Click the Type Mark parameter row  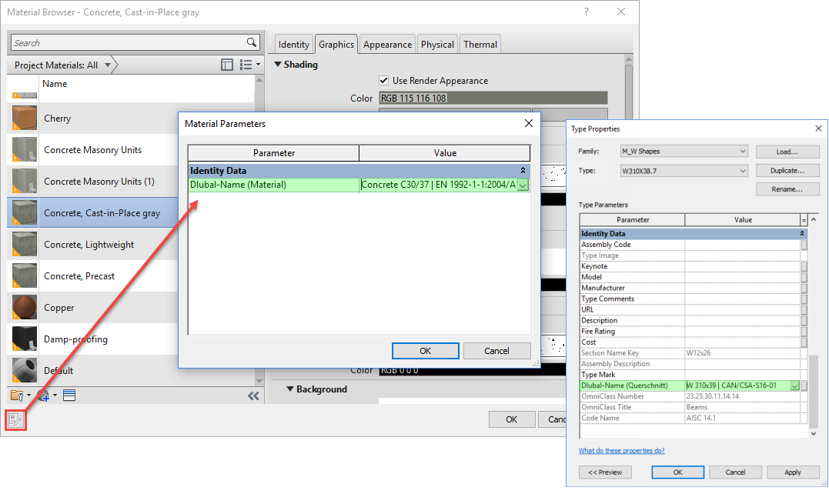coord(690,375)
